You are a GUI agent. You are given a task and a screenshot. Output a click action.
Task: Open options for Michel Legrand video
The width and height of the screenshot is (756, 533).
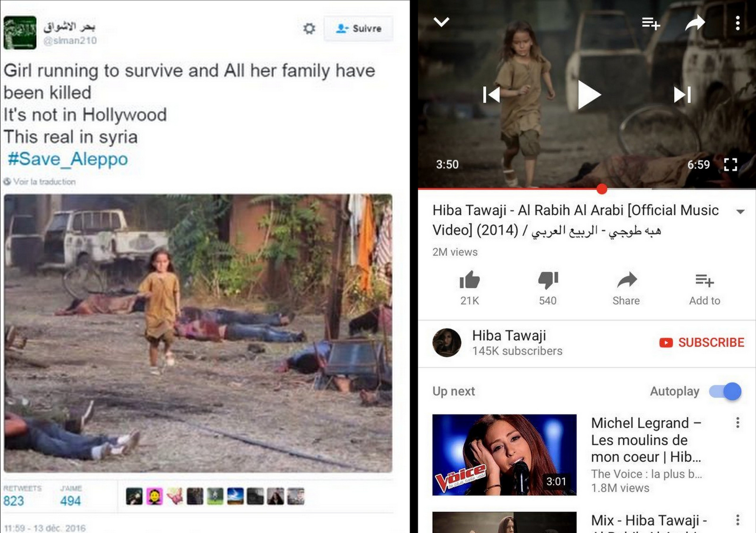(738, 423)
